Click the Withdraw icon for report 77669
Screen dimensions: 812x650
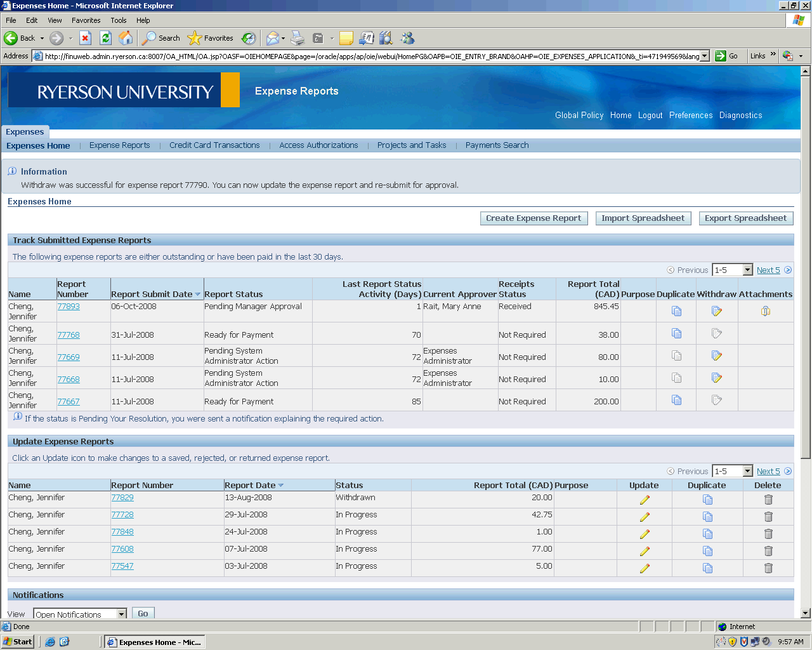click(x=716, y=356)
